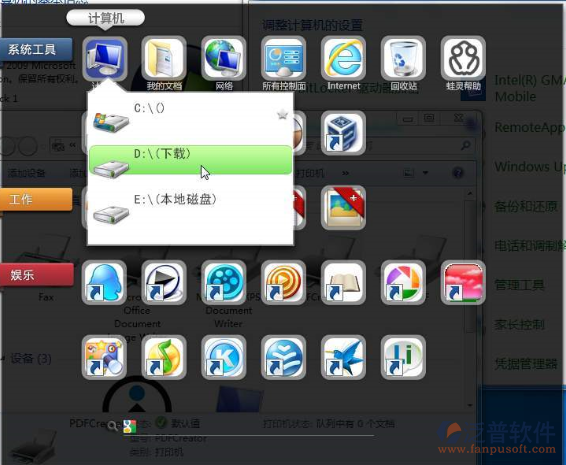This screenshot has width=566, height=465.
Task: Launch the blue K music player shortcut
Action: 223,357
